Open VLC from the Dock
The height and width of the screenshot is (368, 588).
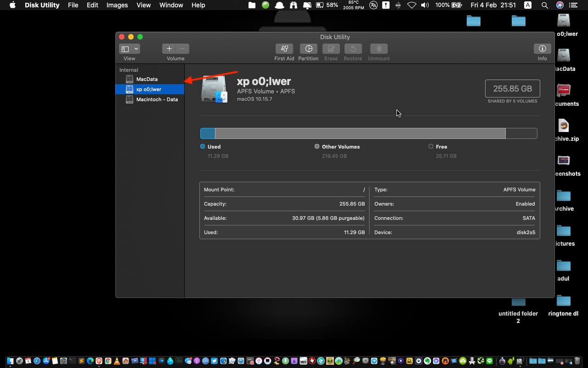[x=117, y=361]
